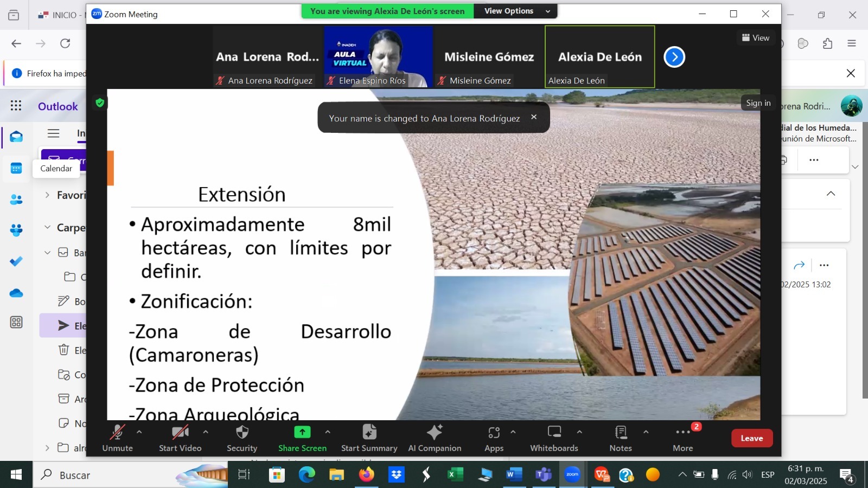Open Microsoft Edge from taskbar
This screenshot has height=488, width=868.
307,475
